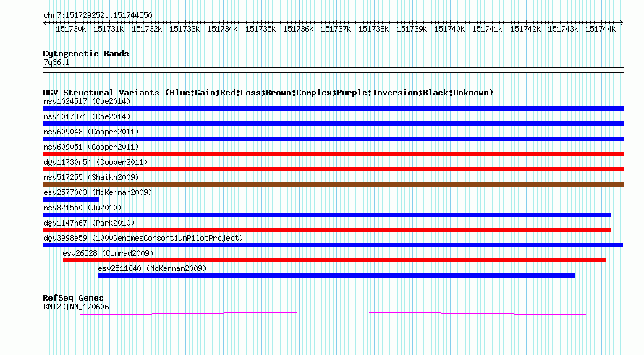Open variant label nsv517255 (Shaikh2009)
This screenshot has height=355, width=644.
[x=91, y=177]
